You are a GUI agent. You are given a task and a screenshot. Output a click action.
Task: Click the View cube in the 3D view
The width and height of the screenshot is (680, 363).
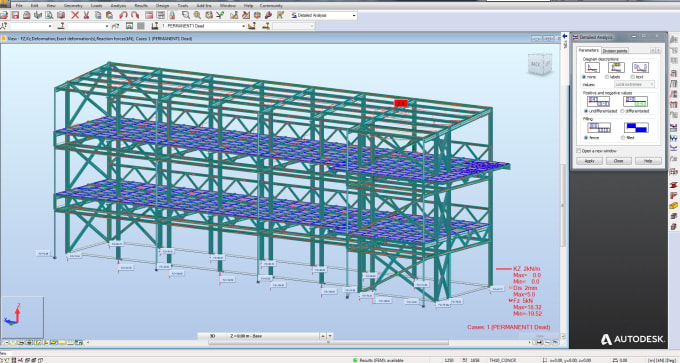(539, 65)
